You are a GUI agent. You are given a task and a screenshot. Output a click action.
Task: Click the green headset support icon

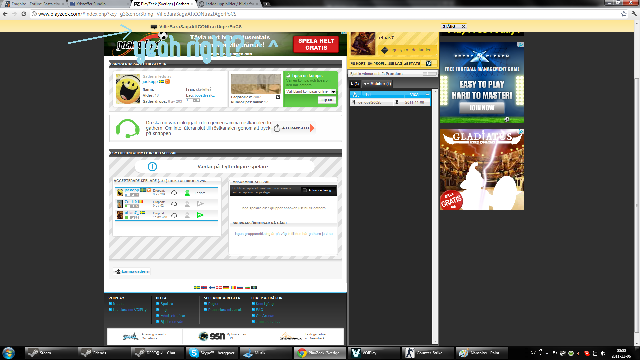tap(128, 128)
